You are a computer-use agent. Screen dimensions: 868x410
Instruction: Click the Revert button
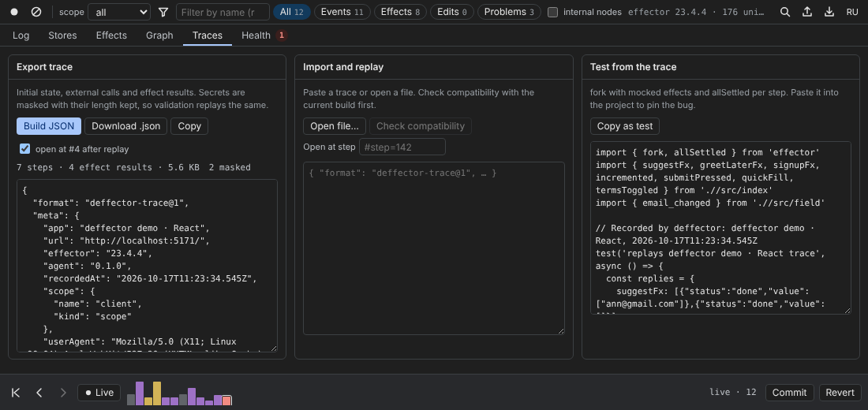pos(840,393)
